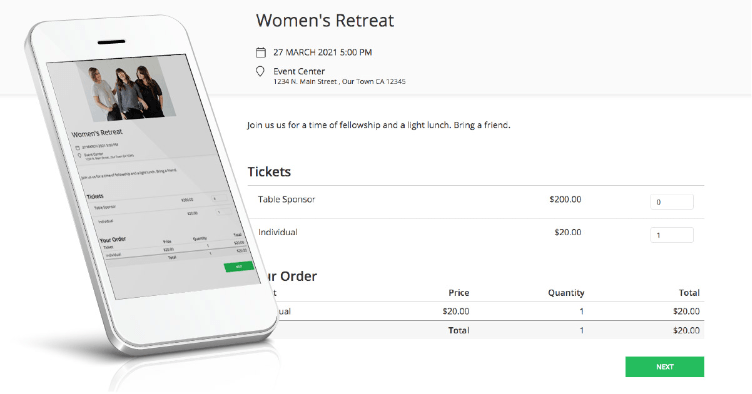Click the bold Total row label
The height and width of the screenshot is (394, 752).
tap(458, 330)
